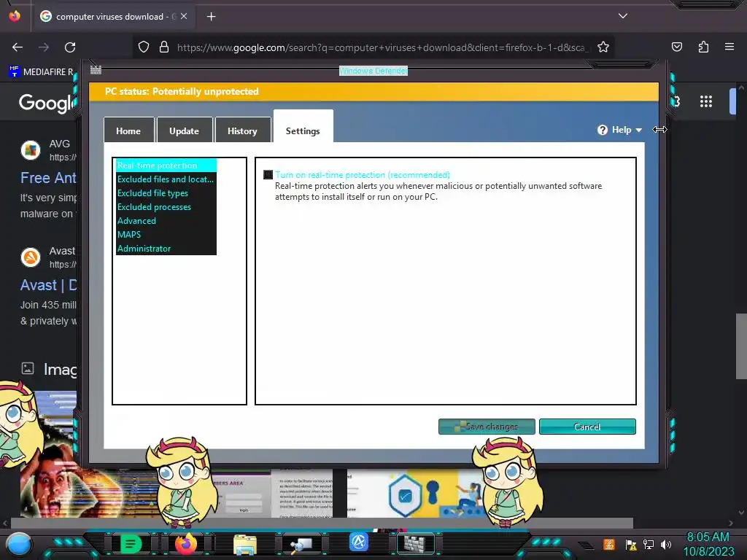Open the Advanced settings category
This screenshot has width=747, height=560.
pos(166,220)
